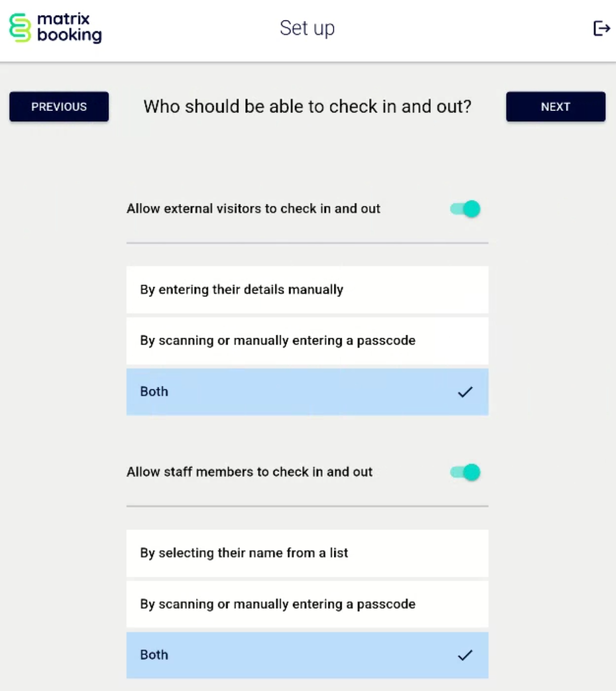This screenshot has width=616, height=691.
Task: Click the checkmark on the staff 'Both' option
Action: point(466,655)
